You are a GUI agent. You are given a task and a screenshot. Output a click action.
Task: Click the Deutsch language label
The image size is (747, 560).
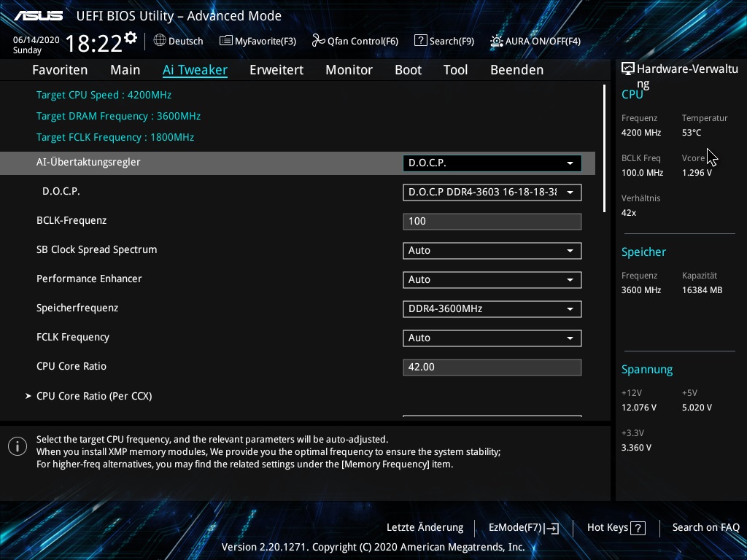tap(186, 42)
